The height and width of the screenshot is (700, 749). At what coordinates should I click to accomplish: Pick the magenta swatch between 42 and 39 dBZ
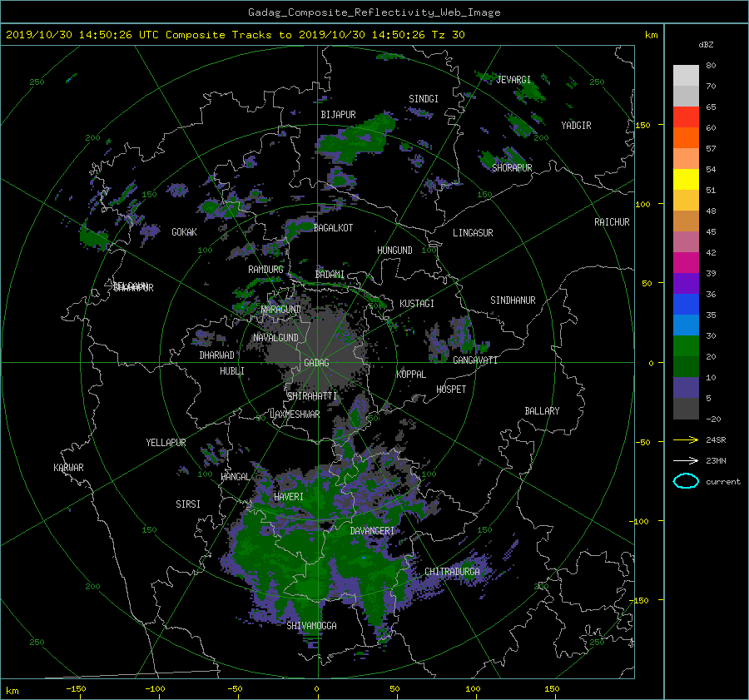pyautogui.click(x=686, y=262)
